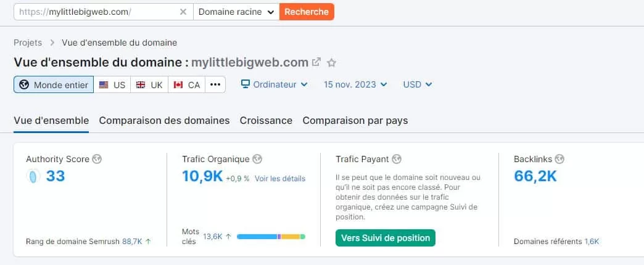
Task: Select the Monde entier region toggle
Action: (54, 84)
